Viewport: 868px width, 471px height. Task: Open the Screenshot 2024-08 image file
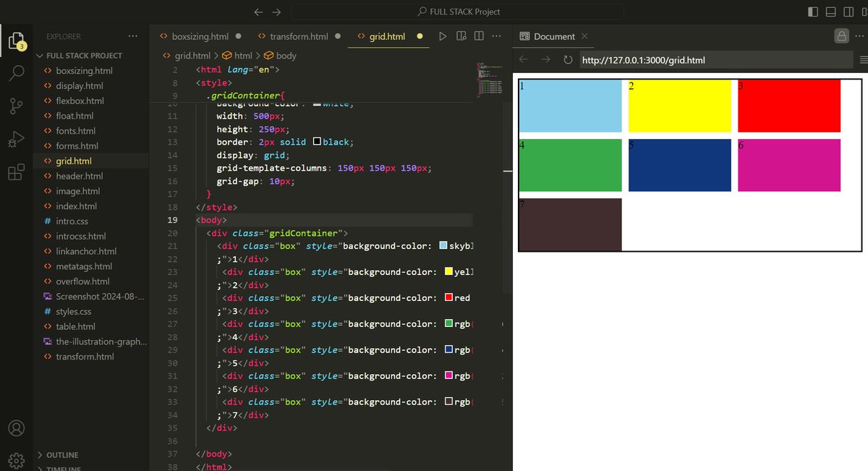[100, 297]
